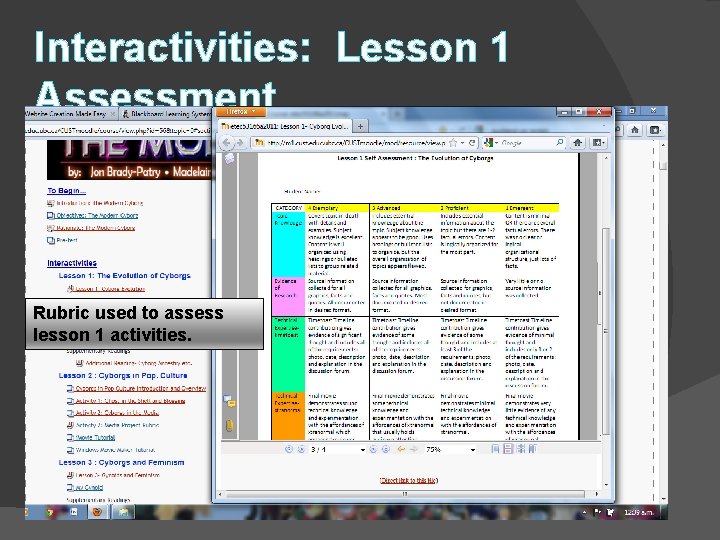The height and width of the screenshot is (540, 720).
Task: Click the background window bookmarks icon
Action: coord(655,130)
